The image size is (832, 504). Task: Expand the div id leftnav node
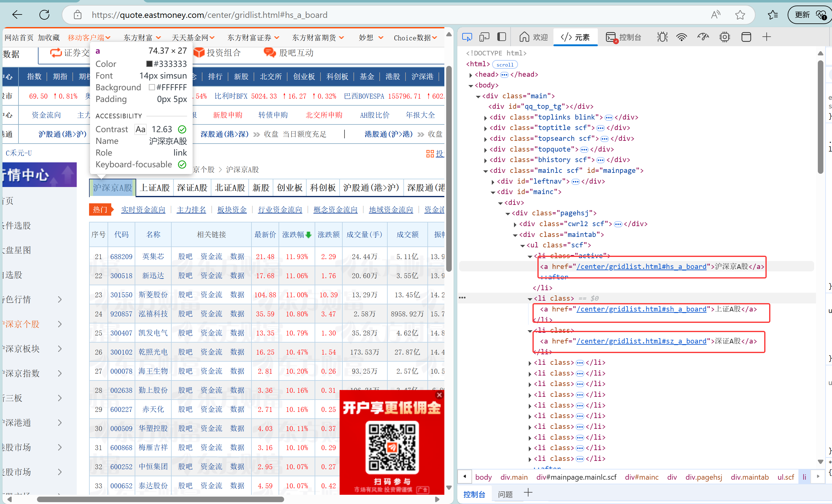pyautogui.click(x=493, y=182)
